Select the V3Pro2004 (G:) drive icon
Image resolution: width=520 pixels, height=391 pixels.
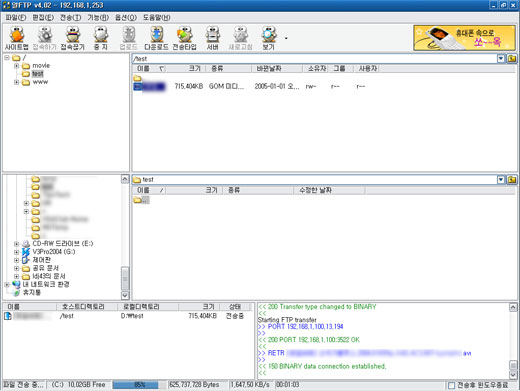pyautogui.click(x=26, y=252)
